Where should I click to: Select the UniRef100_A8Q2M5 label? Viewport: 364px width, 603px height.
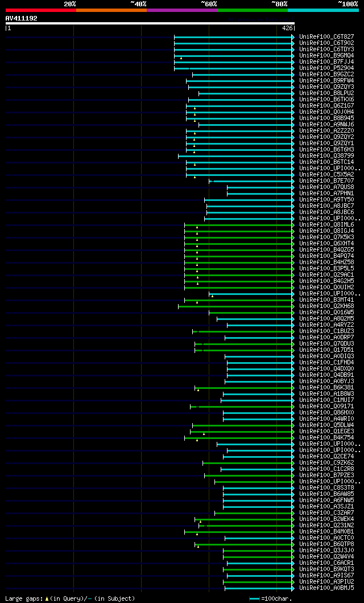pyautogui.click(x=327, y=319)
